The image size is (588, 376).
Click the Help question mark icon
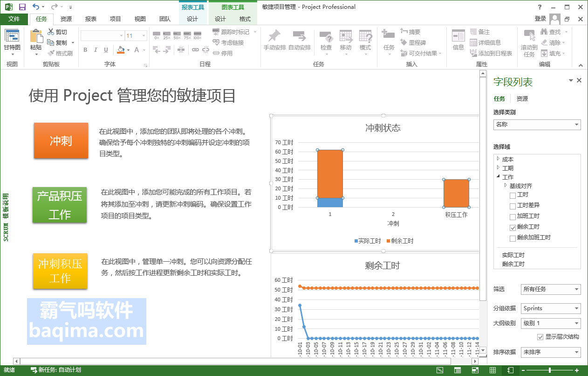click(540, 7)
